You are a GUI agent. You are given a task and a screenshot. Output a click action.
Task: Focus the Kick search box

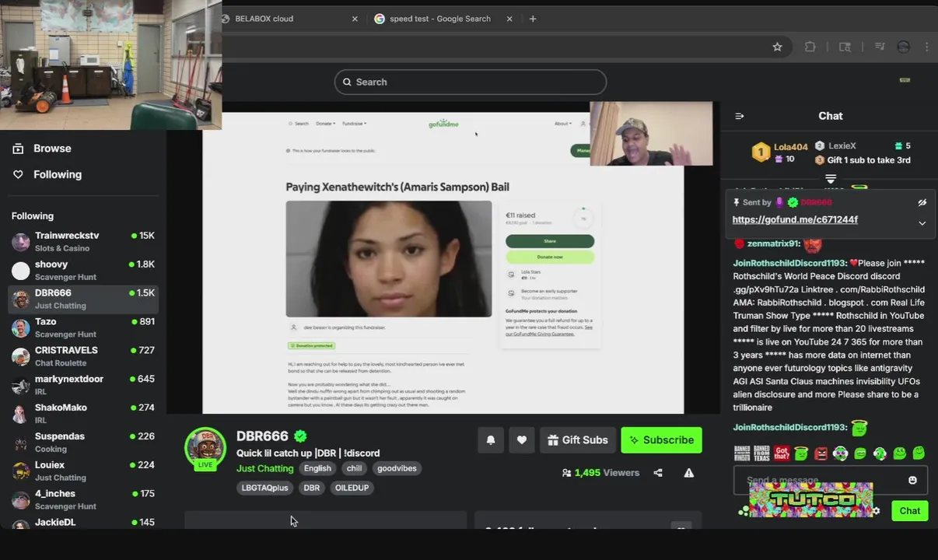coord(471,82)
